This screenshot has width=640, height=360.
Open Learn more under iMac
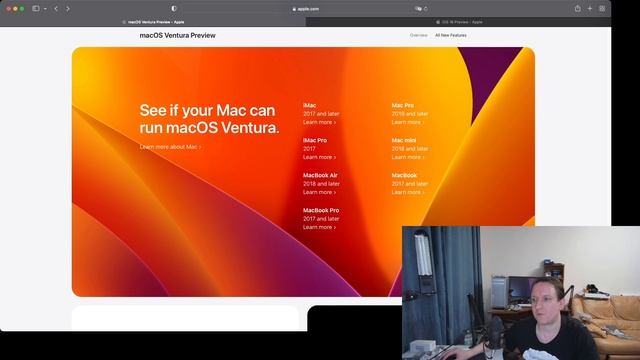(319, 122)
